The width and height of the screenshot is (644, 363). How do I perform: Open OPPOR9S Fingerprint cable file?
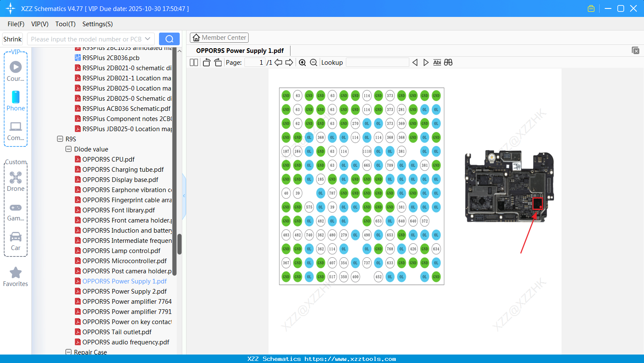click(127, 200)
